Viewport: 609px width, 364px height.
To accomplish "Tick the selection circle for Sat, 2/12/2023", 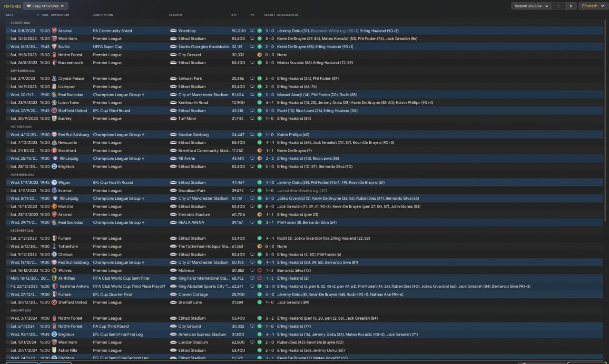I will click(x=8, y=238).
